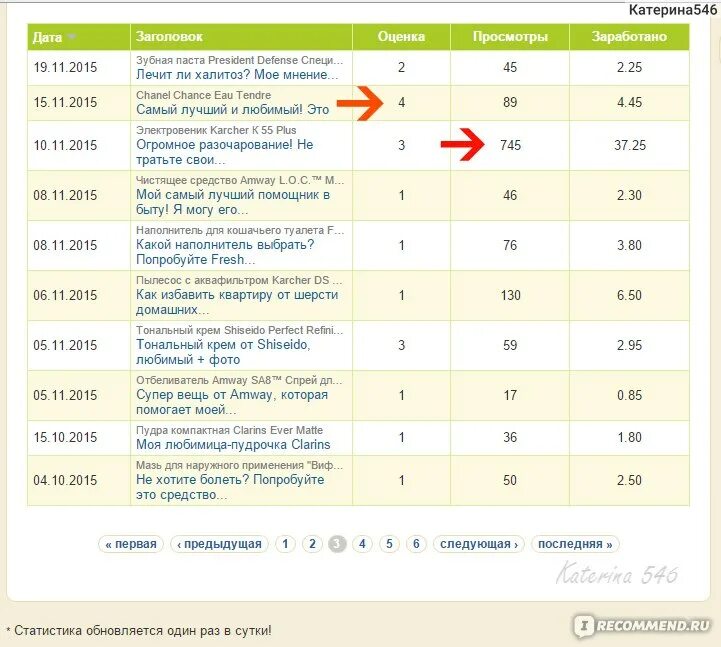The height and width of the screenshot is (647, 721).
Task: Open review 'Лечит ли халитоз? Мое мнение…'
Action: (x=237, y=74)
